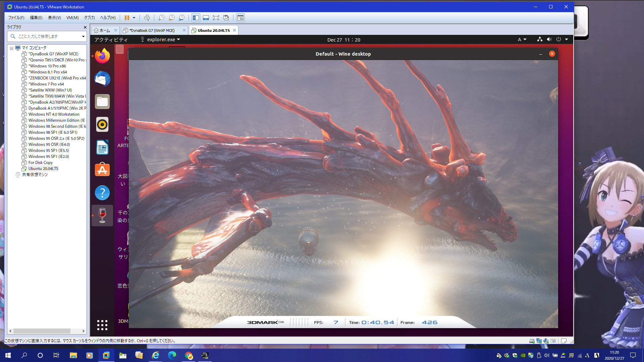Select For Disk Copy VM entry
The width and height of the screenshot is (644, 362).
(40, 163)
